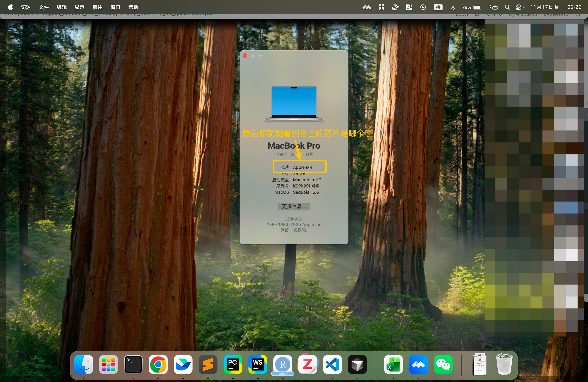Click the 更多信息... button
The width and height of the screenshot is (588, 382).
point(294,206)
